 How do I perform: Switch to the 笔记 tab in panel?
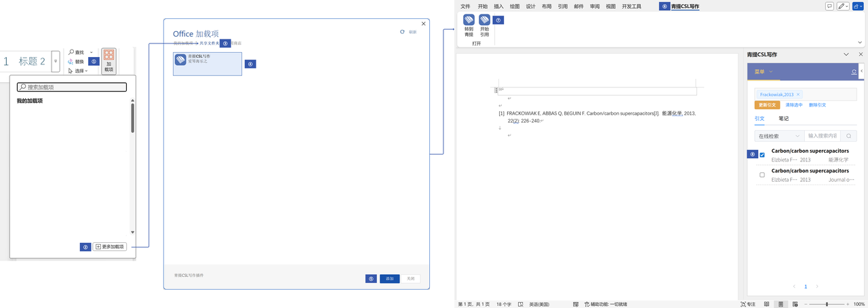[x=783, y=119]
